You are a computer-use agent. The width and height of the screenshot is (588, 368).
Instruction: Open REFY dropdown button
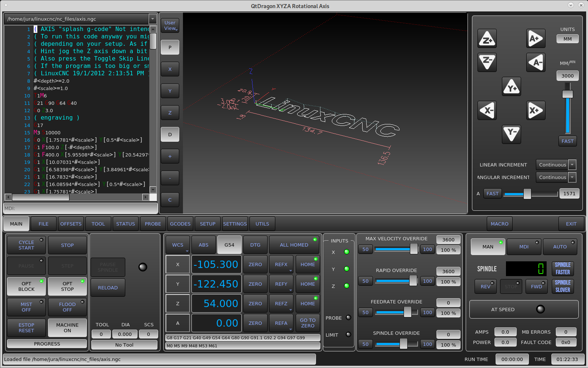(x=281, y=284)
